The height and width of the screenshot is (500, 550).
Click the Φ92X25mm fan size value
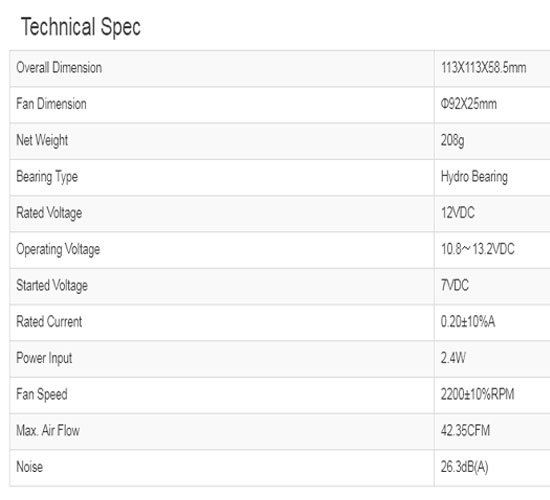pyautogui.click(x=469, y=104)
